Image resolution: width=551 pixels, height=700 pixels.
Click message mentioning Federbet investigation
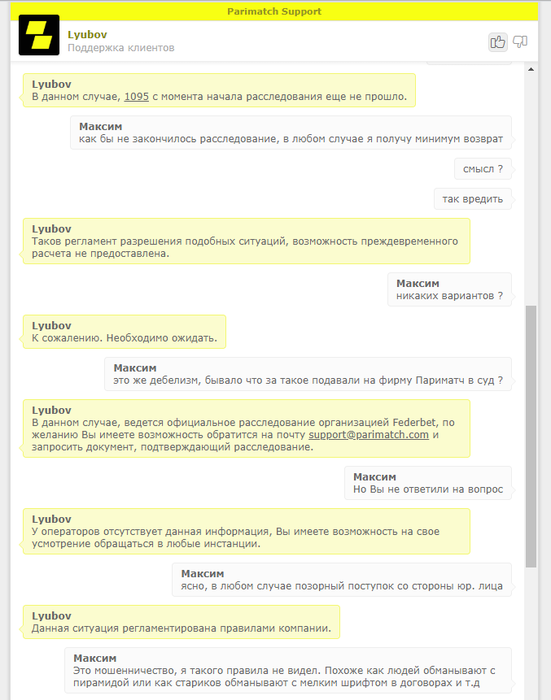(246, 429)
